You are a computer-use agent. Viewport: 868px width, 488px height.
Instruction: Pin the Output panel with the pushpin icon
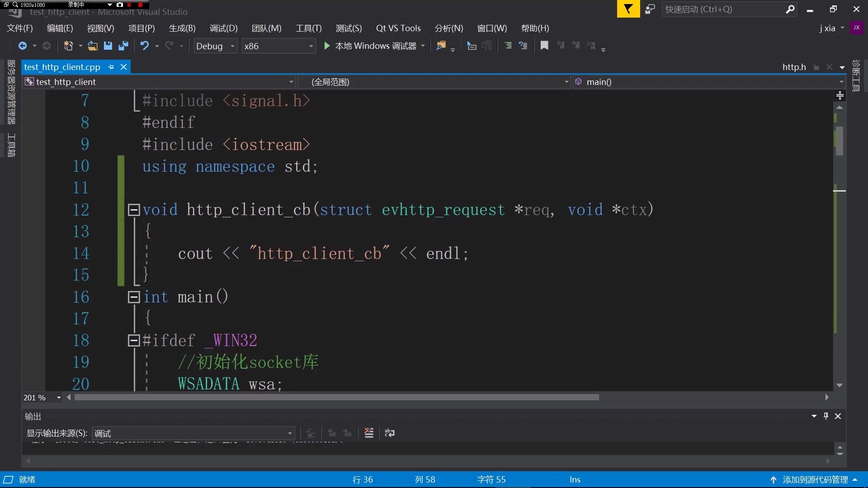click(826, 416)
